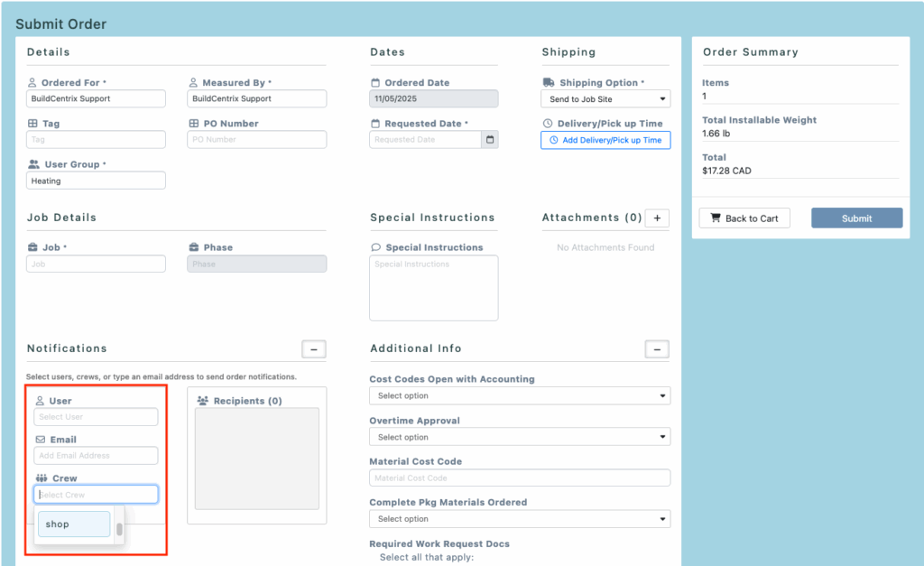Focus the PO Number input field
The image size is (924, 566).
[257, 140]
